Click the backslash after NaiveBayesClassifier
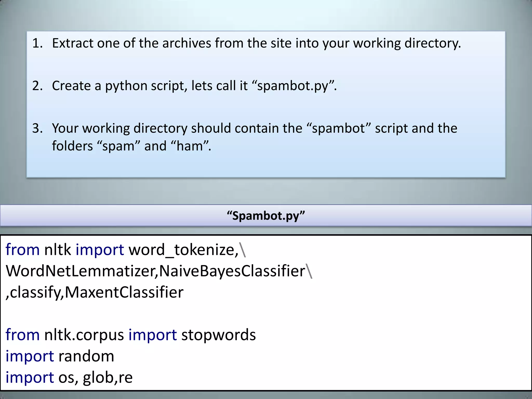The width and height of the screenshot is (532, 399). coord(309,271)
